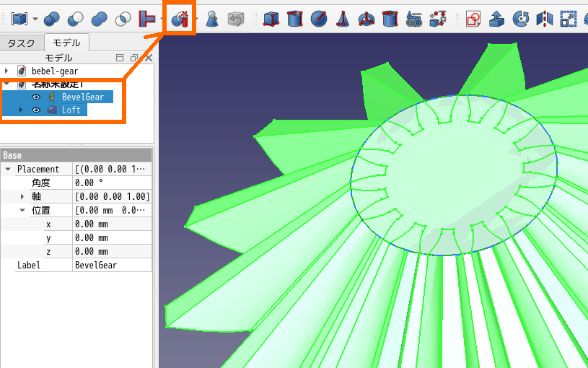Click the 角度 value field
The height and width of the screenshot is (368, 588).
(x=113, y=183)
